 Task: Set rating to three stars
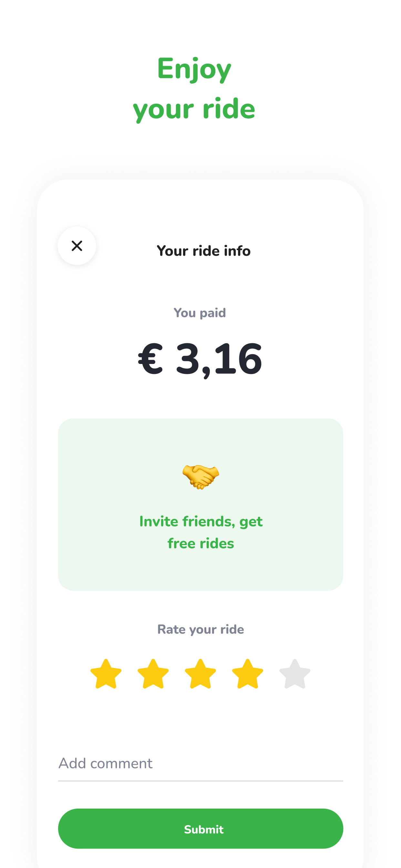[200, 674]
